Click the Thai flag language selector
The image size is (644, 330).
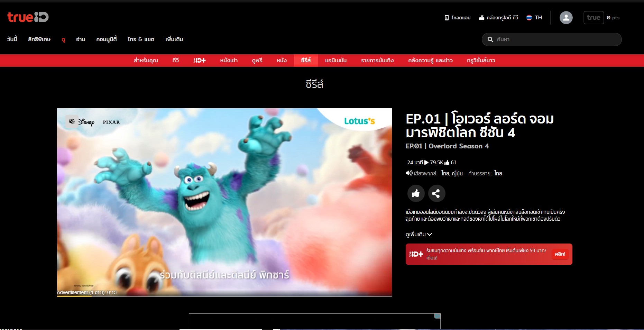534,18
